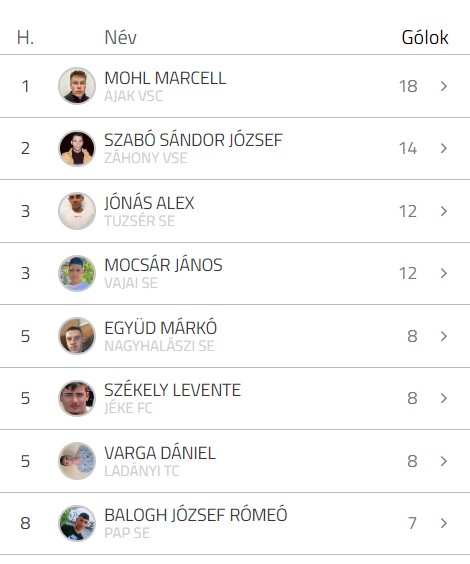This screenshot has width=470, height=564.
Task: Sort by the Gólok column header
Action: click(x=425, y=37)
